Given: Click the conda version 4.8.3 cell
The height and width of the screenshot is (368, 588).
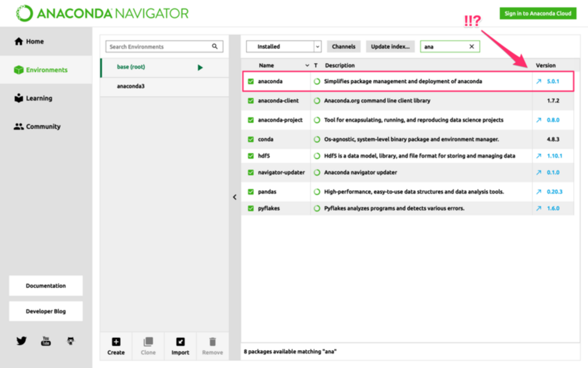Looking at the screenshot, I should click(x=553, y=139).
